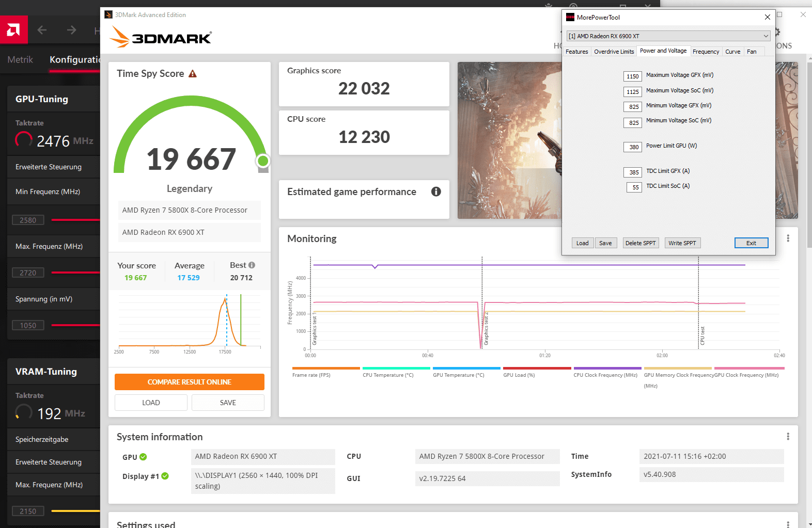Click the Graphics score value 22 032
The width and height of the screenshot is (812, 528).
[364, 89]
